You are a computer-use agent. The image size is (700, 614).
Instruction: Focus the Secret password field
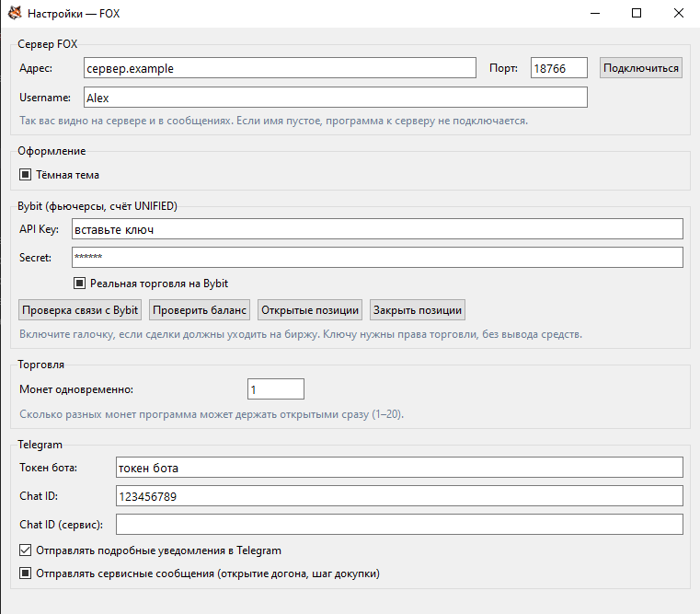pos(377,258)
